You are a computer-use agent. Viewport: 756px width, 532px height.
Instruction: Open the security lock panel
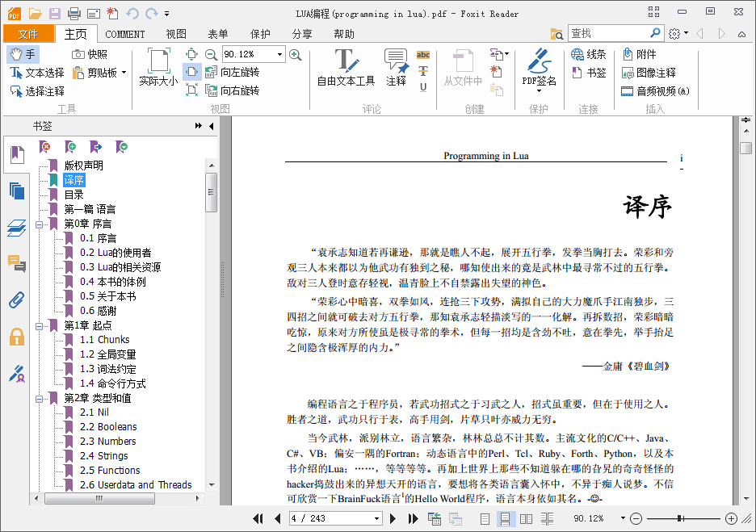click(16, 337)
